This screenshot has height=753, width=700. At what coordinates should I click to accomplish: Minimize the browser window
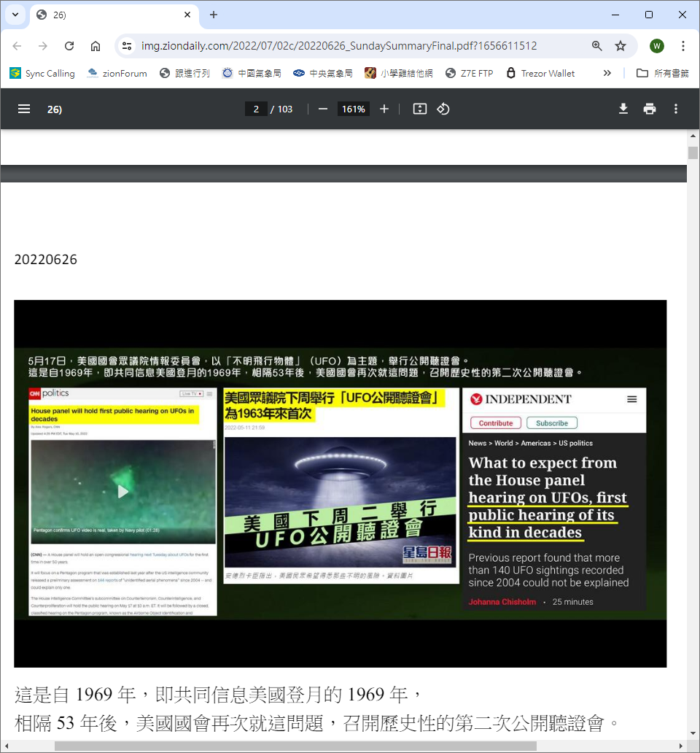(x=615, y=15)
